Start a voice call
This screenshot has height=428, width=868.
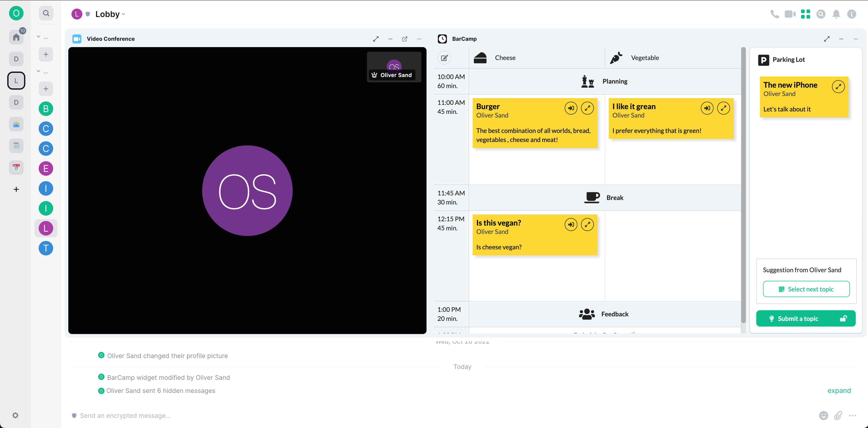[774, 14]
